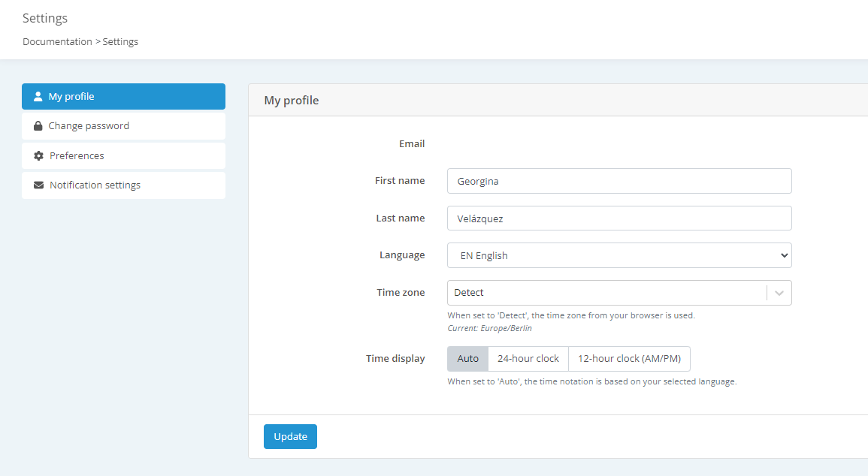Click the Settings breadcrumb entry

point(120,41)
